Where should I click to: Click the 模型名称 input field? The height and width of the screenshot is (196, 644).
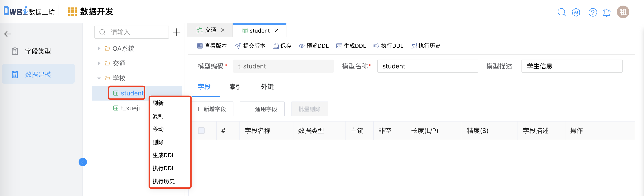click(x=427, y=66)
